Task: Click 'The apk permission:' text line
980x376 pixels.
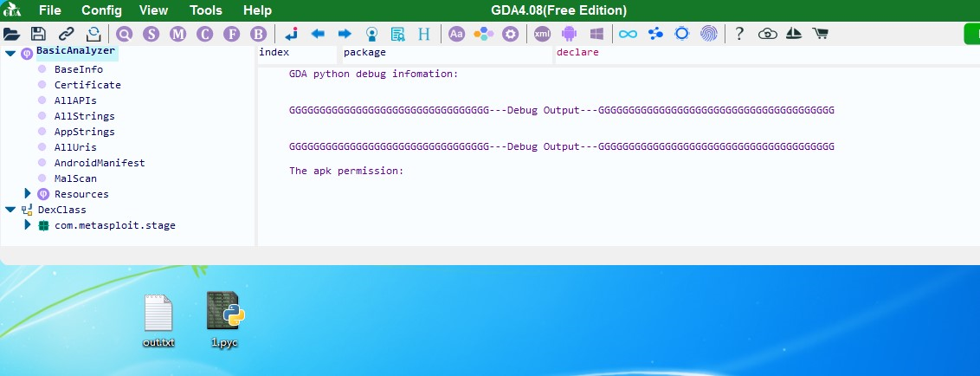Action: (346, 170)
